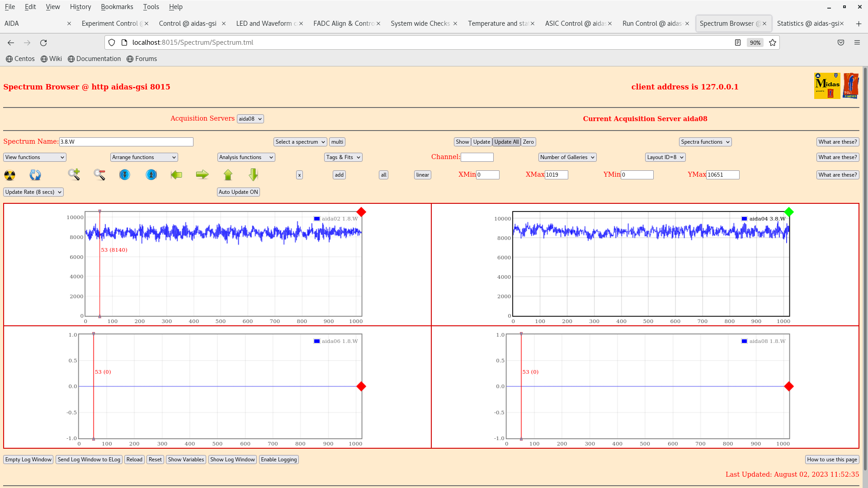
Task: Click the yellow radiation symbol icon
Action: pos(9,175)
